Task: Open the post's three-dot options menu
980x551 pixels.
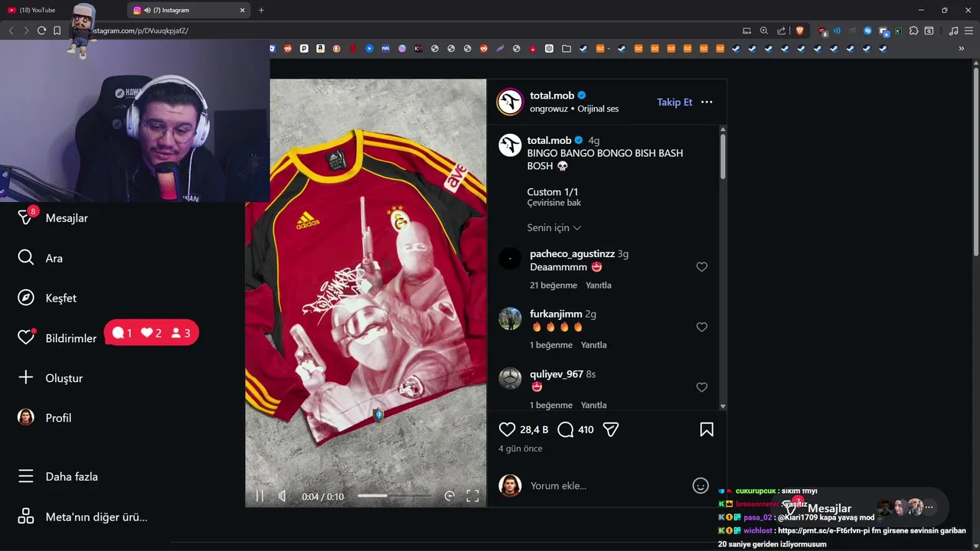Action: tap(707, 102)
